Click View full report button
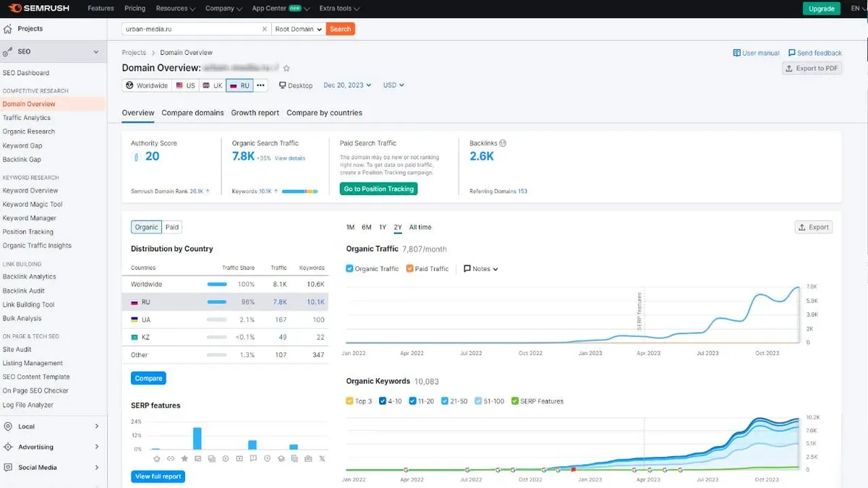Viewport: 868px width, 488px height. pos(158,476)
